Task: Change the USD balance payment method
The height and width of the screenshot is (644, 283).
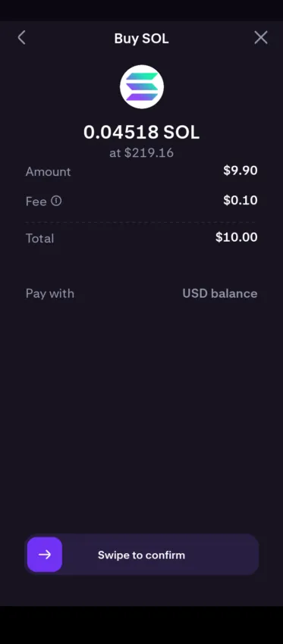Action: [x=220, y=294]
